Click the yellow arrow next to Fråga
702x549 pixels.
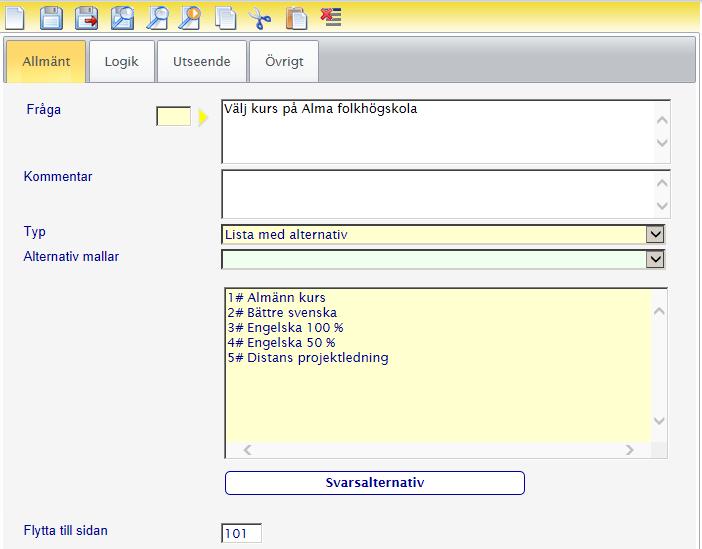pos(203,117)
